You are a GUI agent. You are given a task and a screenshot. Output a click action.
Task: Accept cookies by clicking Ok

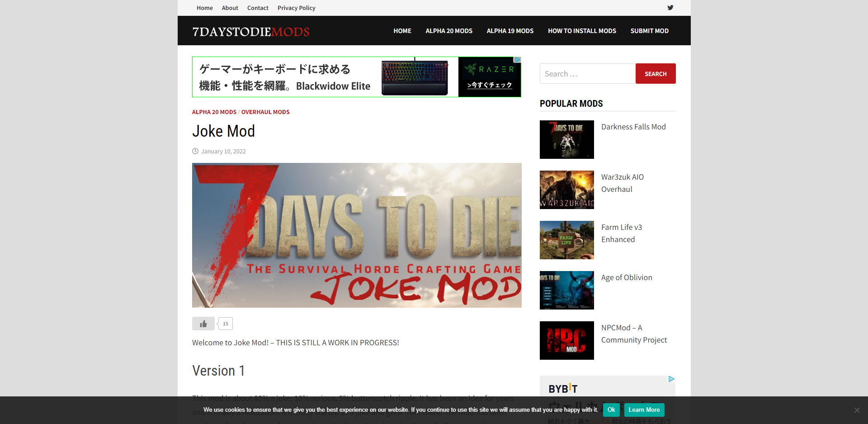click(x=611, y=410)
